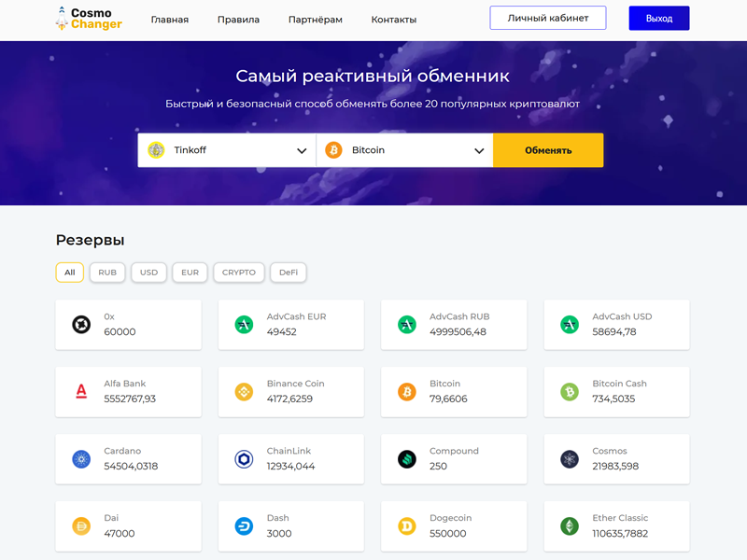Click the Cardano value 54504,0318
This screenshot has height=560, width=747.
(x=131, y=466)
